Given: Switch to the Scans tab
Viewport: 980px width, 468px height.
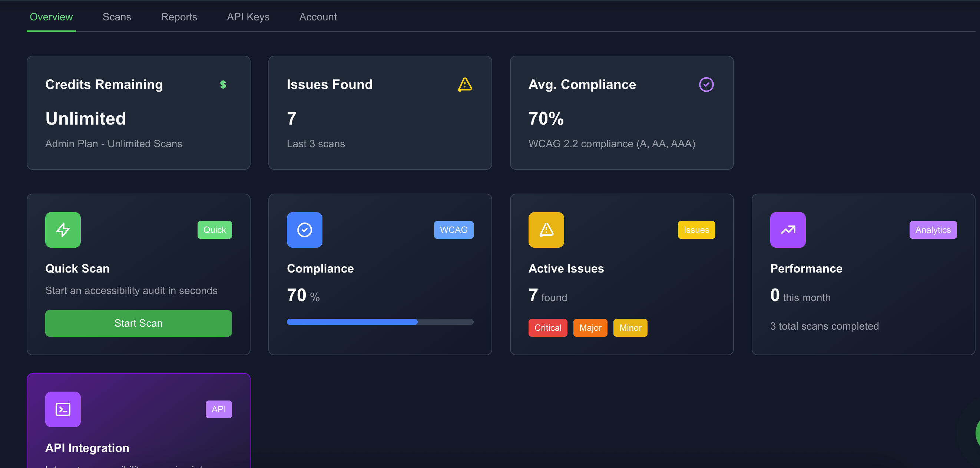Looking at the screenshot, I should pyautogui.click(x=117, y=17).
